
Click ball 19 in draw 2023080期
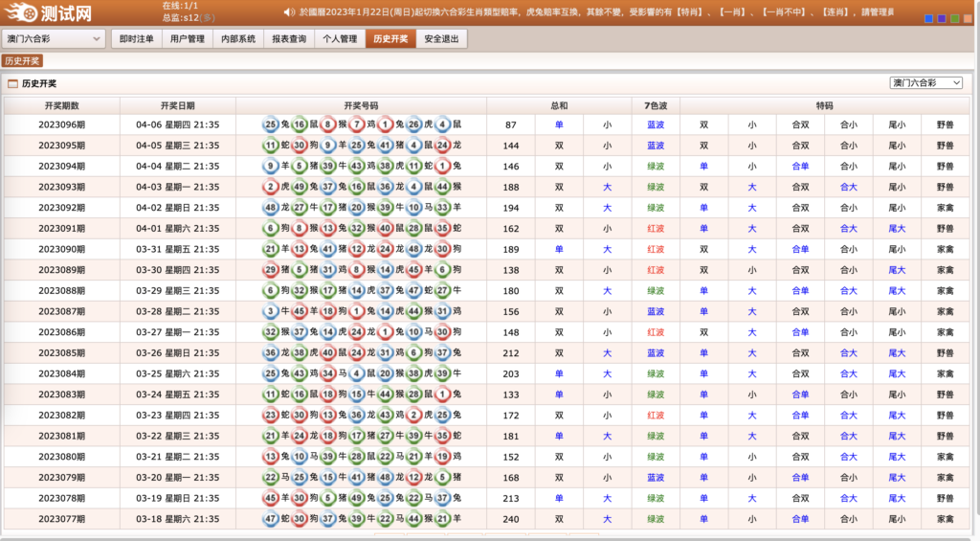click(x=441, y=457)
